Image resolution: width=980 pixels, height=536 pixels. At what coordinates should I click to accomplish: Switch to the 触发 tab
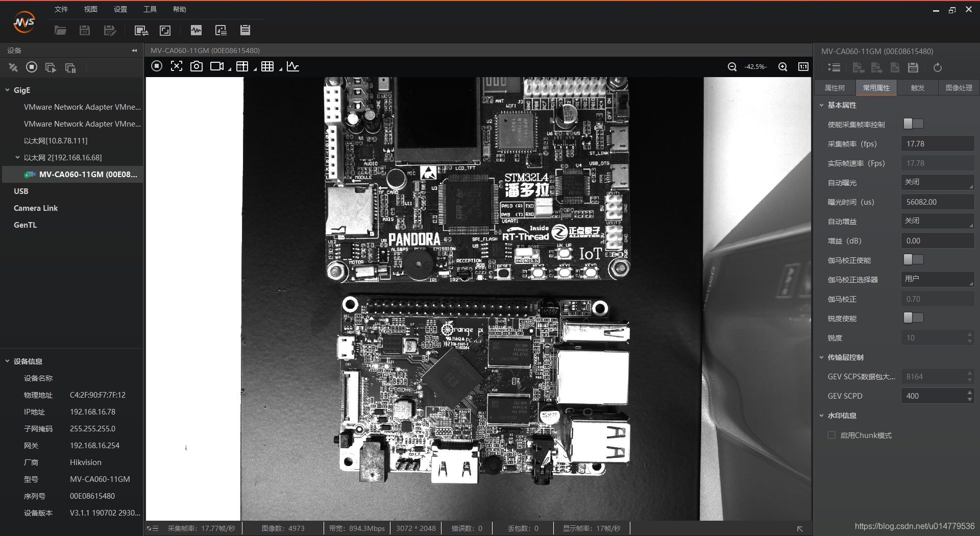pos(917,88)
